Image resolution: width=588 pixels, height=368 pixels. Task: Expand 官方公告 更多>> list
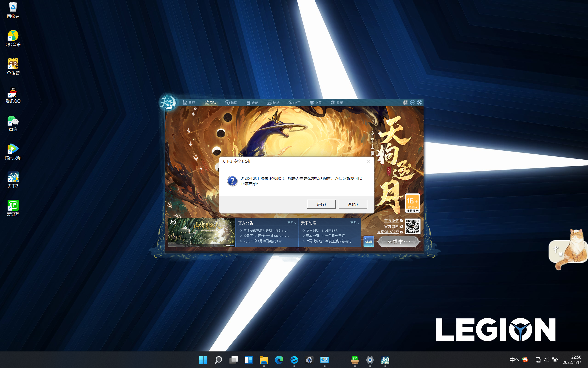click(x=292, y=223)
